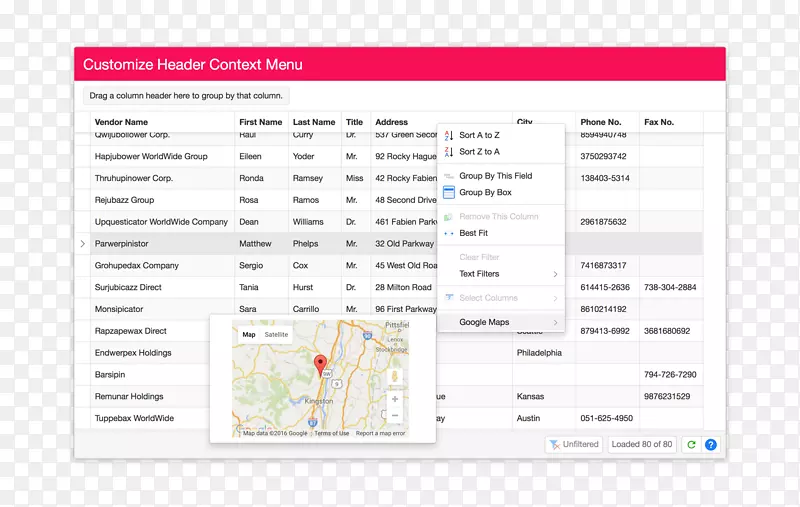Open the Report a map error link
The height and width of the screenshot is (507, 800).
(x=381, y=433)
